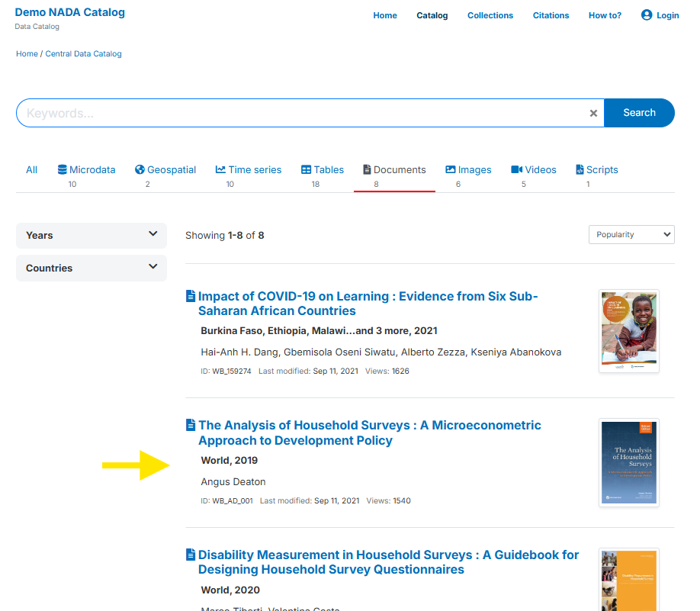This screenshot has height=611, width=700.
Task: Switch to the All tab
Action: [x=31, y=170]
